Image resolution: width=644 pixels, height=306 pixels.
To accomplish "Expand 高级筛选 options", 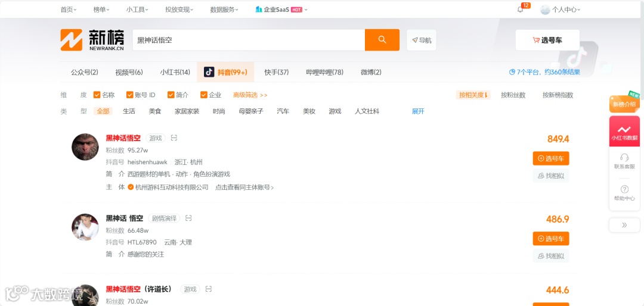I will point(250,95).
